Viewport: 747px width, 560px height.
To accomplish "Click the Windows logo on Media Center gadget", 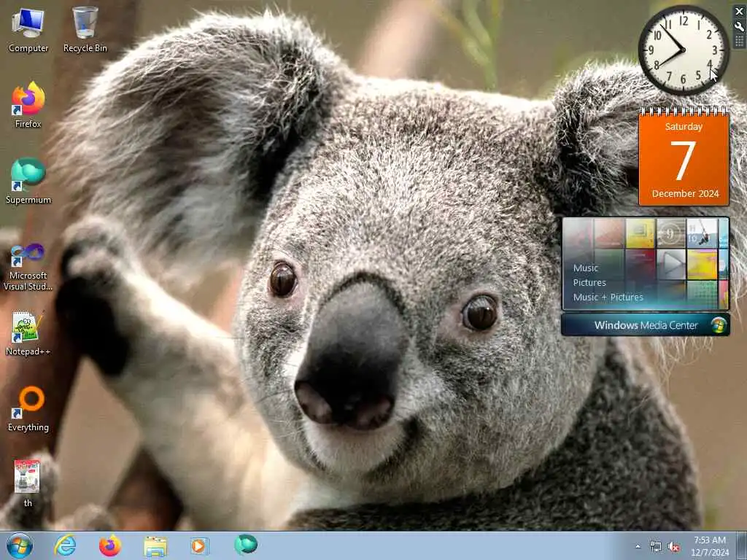I will (719, 325).
